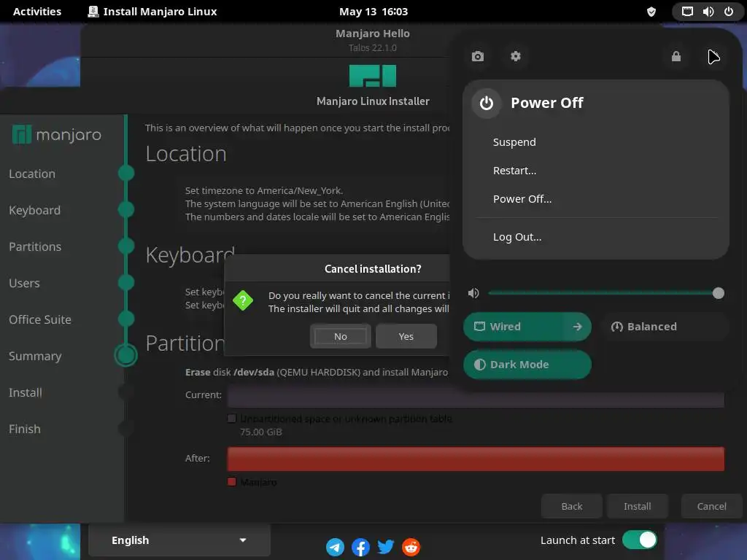Click the Manjaro logo in installer sidebar
The image size is (747, 560).
[57, 135]
